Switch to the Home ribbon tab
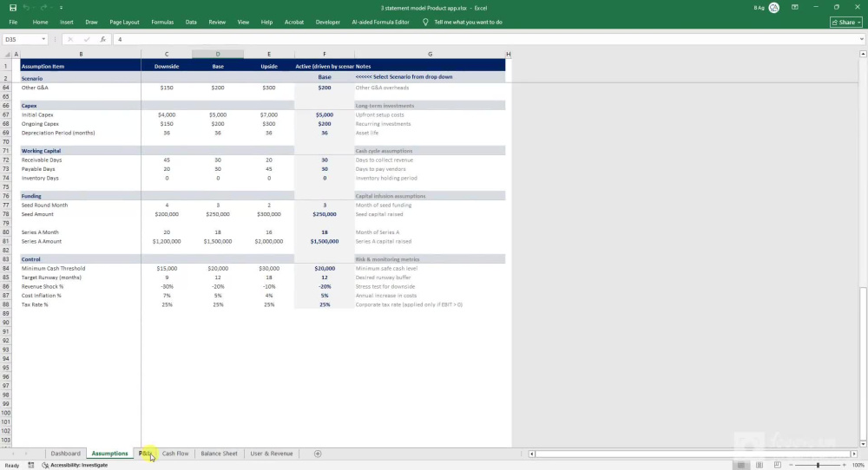 point(40,23)
